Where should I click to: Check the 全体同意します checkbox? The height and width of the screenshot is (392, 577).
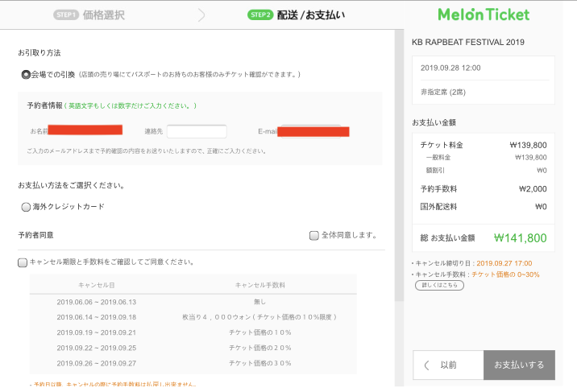click(314, 235)
